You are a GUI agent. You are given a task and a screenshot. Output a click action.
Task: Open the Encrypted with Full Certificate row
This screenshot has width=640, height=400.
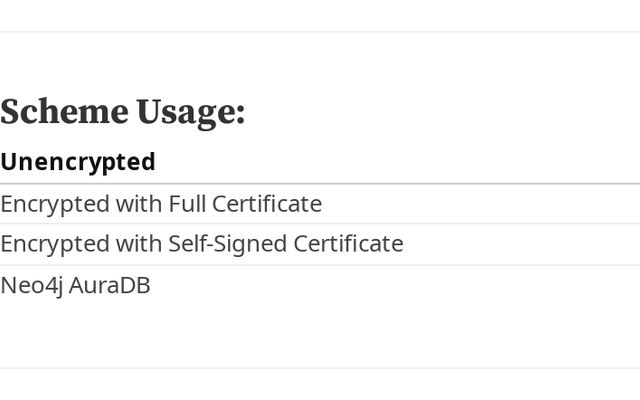(x=161, y=204)
